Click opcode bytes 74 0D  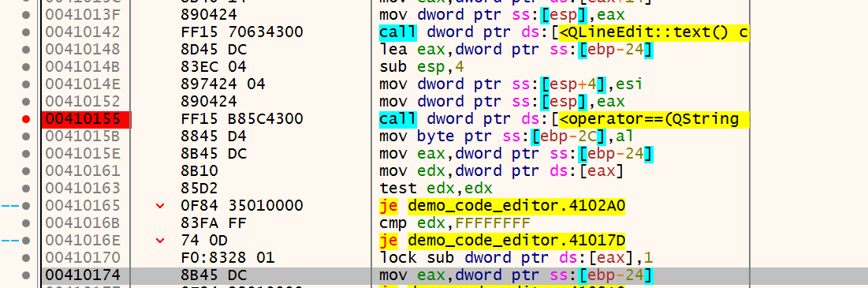click(203, 241)
